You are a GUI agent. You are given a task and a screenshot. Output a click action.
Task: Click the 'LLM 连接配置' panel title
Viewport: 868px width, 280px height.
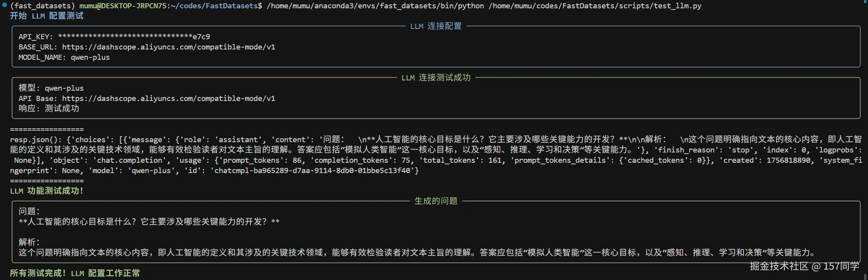(436, 26)
